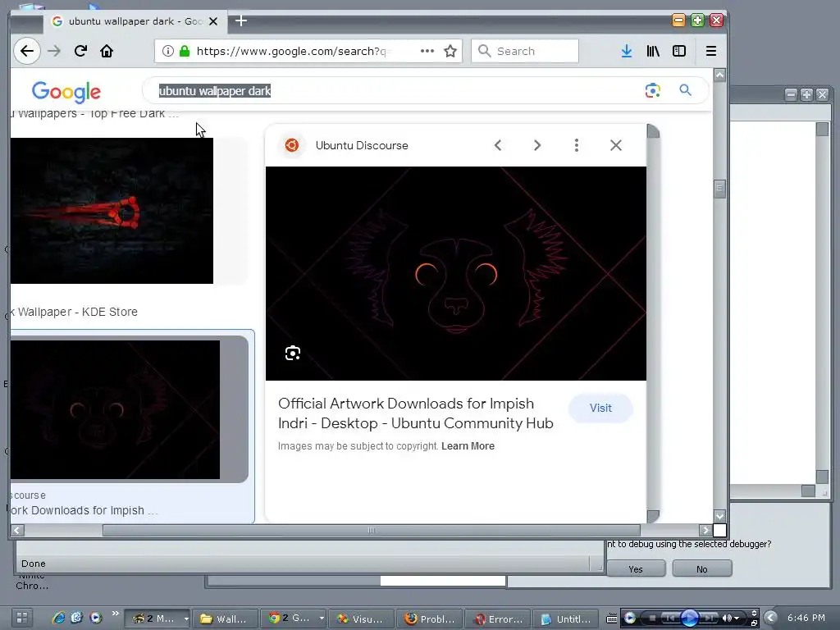
Task: Open the Learn More copyright link
Action: [468, 446]
